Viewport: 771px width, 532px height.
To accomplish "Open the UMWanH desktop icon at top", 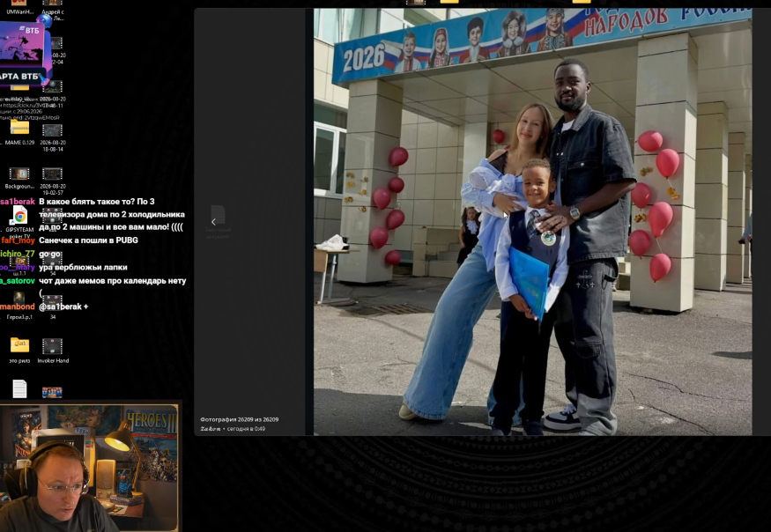I will [19, 7].
